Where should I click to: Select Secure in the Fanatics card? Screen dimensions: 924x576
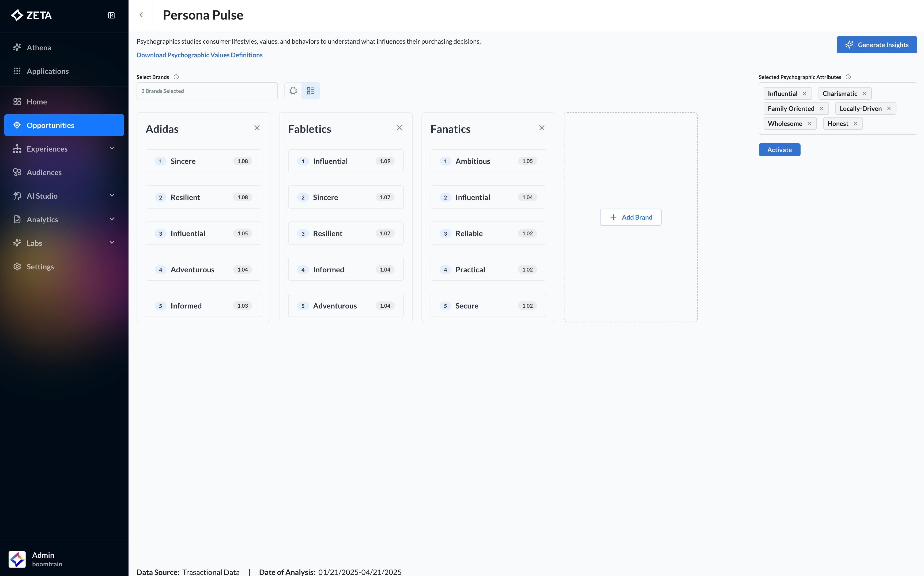[488, 306]
